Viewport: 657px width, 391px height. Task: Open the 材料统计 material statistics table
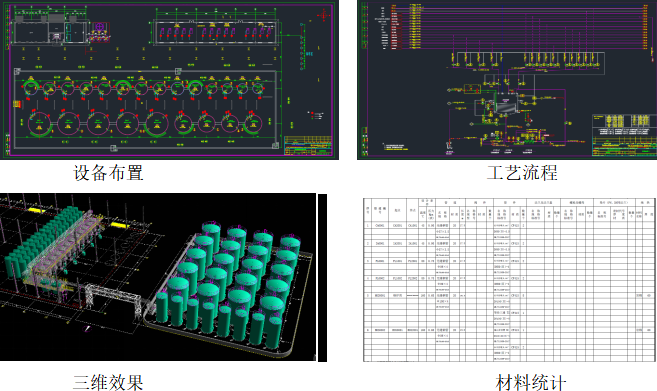pyautogui.click(x=510, y=280)
